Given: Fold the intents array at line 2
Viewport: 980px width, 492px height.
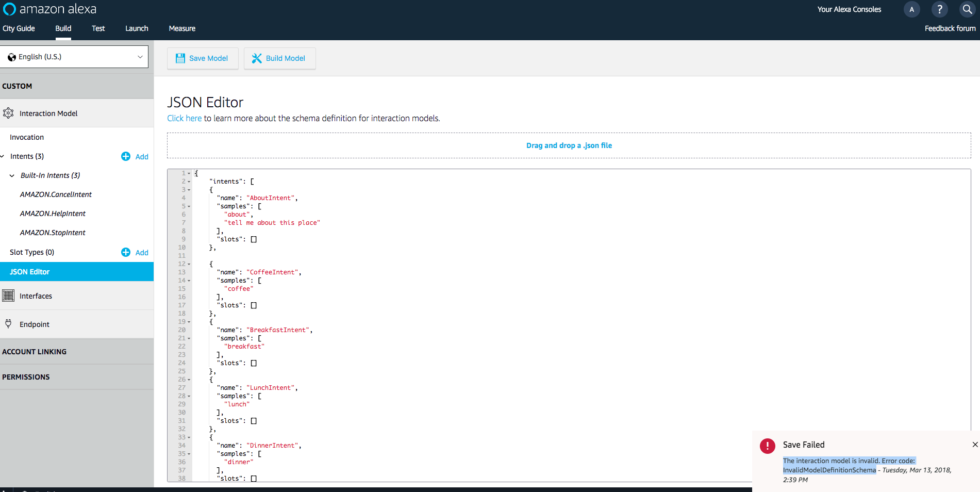Looking at the screenshot, I should pyautogui.click(x=189, y=182).
